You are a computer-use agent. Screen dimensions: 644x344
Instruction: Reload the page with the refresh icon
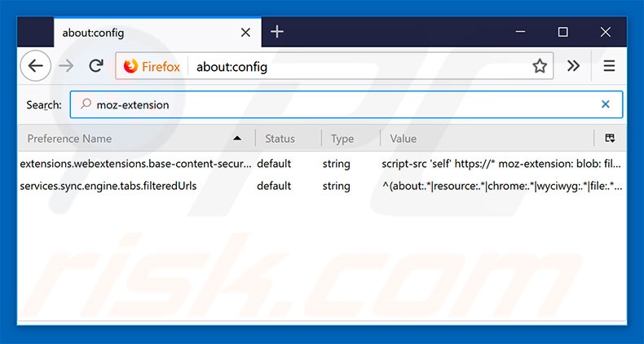coord(96,66)
